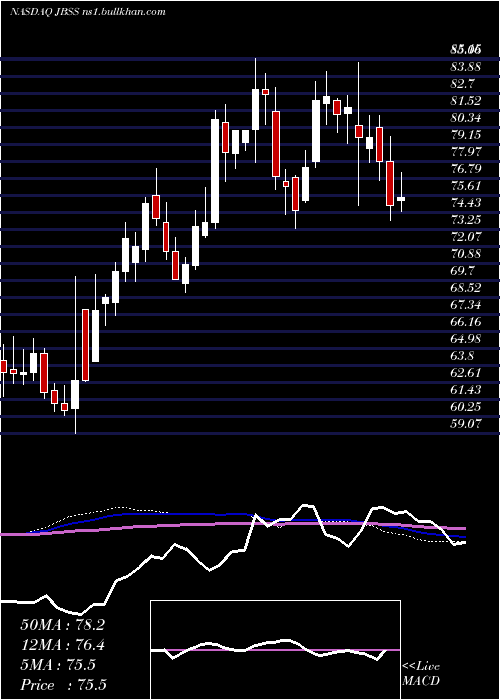Image resolution: width=500 pixels, height=700 pixels.
Task: Select the 80.34 price axis label
Action: (x=466, y=118)
